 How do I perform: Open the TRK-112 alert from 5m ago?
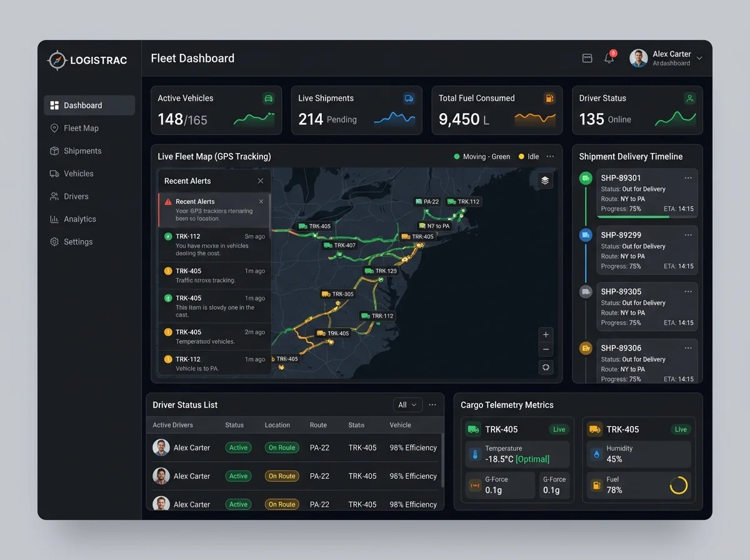(214, 245)
